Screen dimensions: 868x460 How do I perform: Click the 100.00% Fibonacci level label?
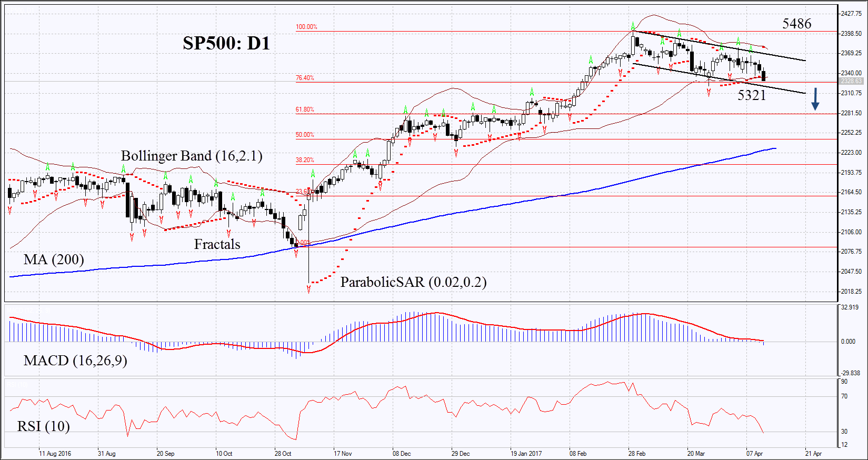coord(306,27)
